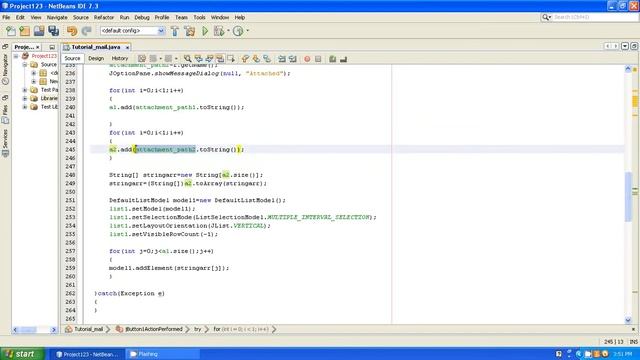Click the Clean and Build icon

tap(190, 31)
